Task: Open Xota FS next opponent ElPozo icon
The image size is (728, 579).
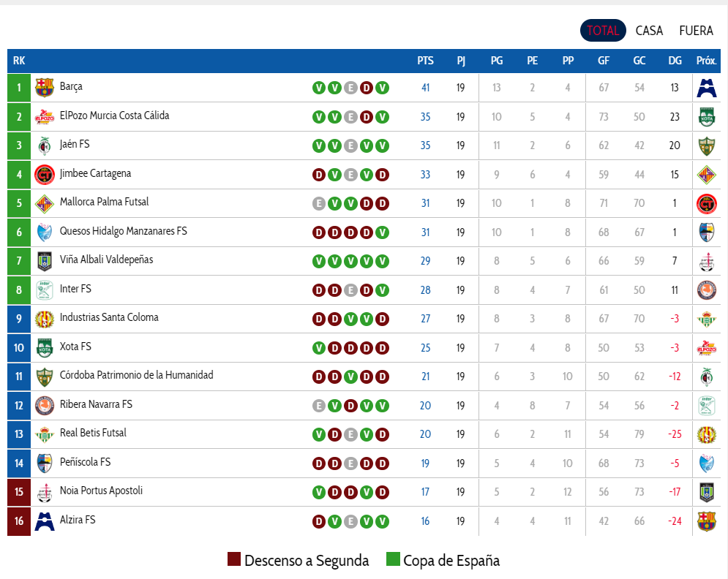Action: (706, 347)
